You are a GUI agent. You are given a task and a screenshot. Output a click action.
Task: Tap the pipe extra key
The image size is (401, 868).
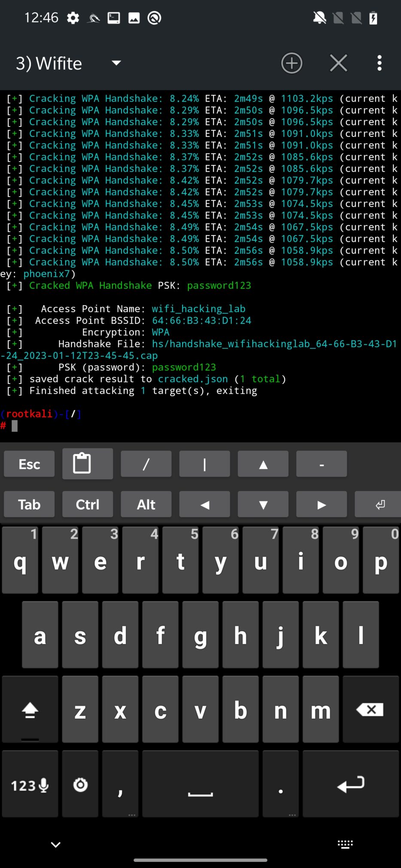click(204, 464)
